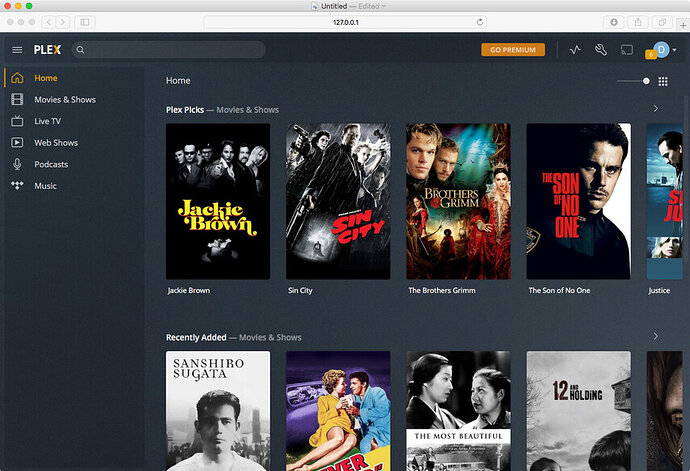Open the Jackie Brown poster

[218, 201]
